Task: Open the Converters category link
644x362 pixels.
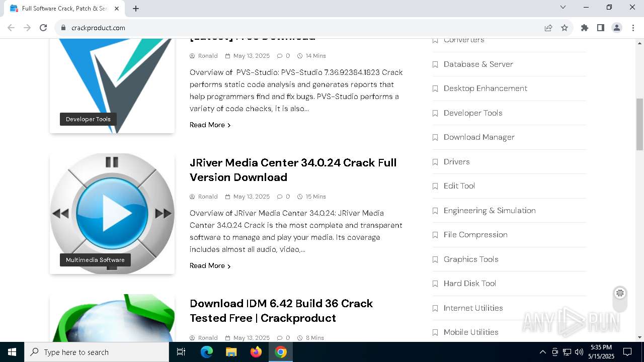Action: point(464,40)
